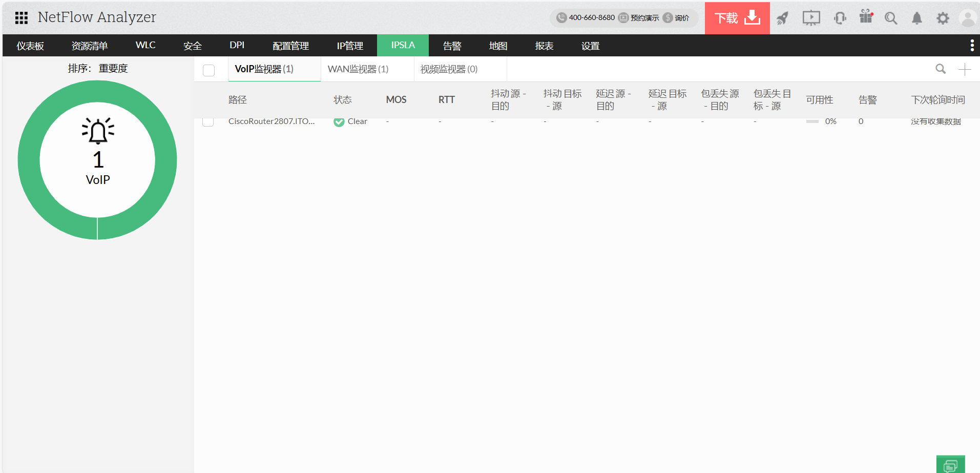The image size is (980, 473).
Task: Open the presentation screen icon
Action: 811,18
